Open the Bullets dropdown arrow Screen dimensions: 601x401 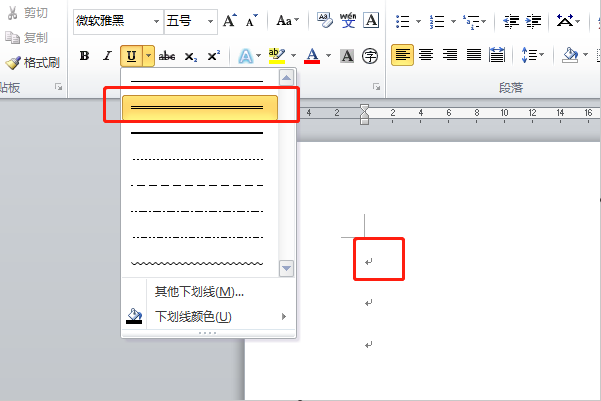tap(418, 21)
